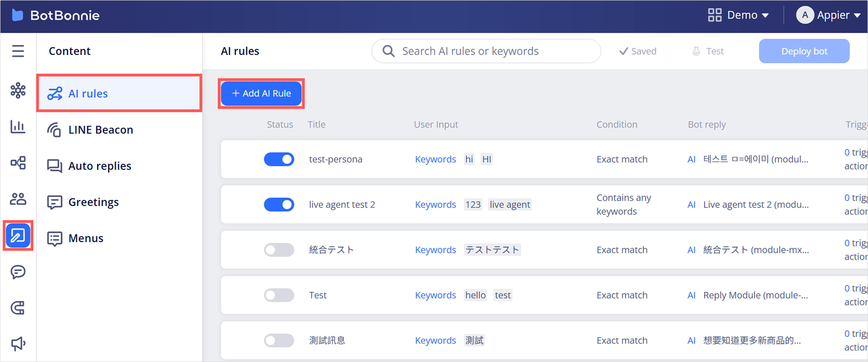Click the 'hi' keyword tag

(469, 159)
